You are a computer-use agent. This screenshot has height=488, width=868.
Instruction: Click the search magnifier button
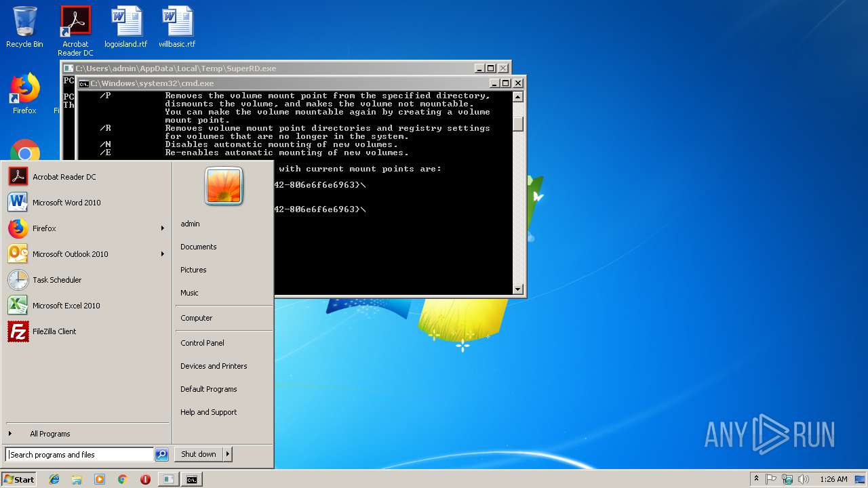point(161,455)
